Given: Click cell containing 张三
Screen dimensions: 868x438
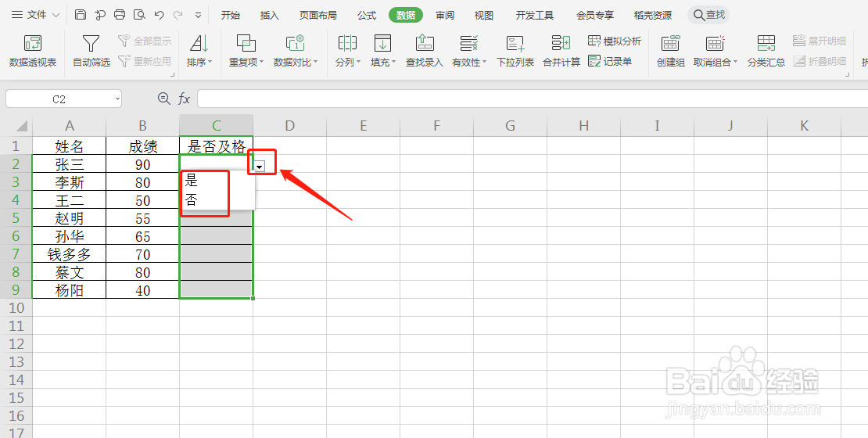Looking at the screenshot, I should pos(69,164).
